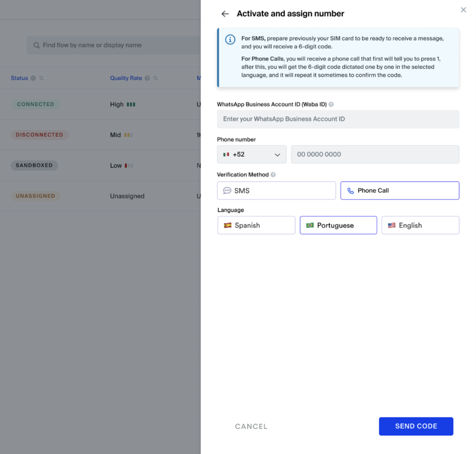This screenshot has width=476, height=454.
Task: Click the Quality Rate column header
Action: [x=126, y=78]
